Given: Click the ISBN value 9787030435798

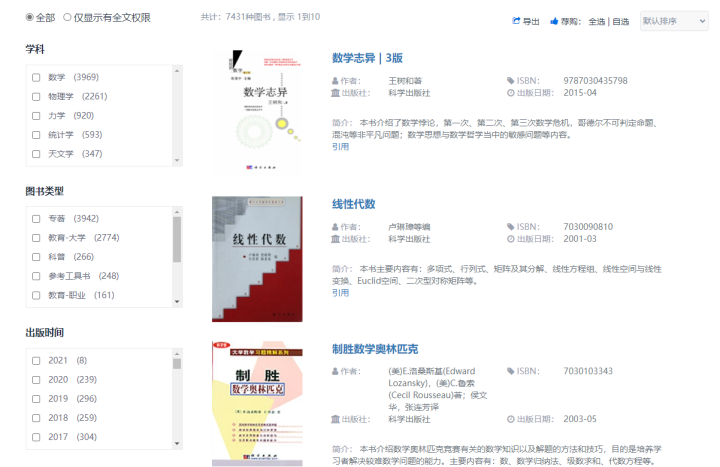Looking at the screenshot, I should 595,81.
